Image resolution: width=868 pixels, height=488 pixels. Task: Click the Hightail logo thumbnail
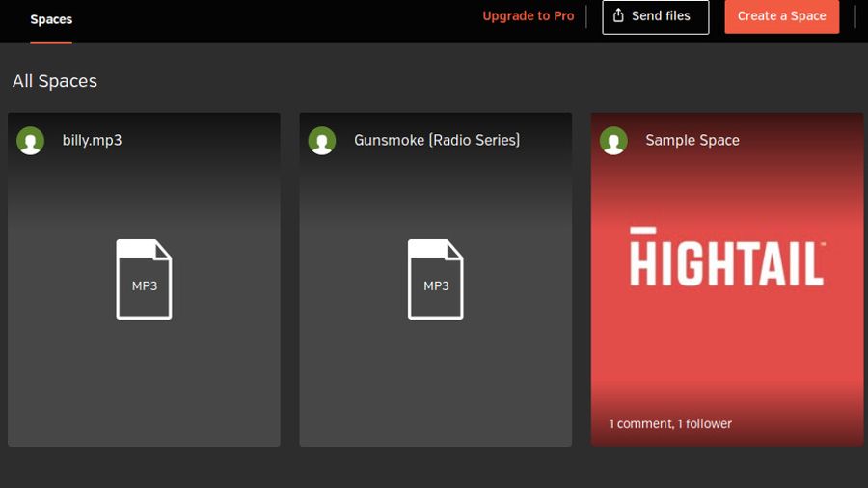727,257
